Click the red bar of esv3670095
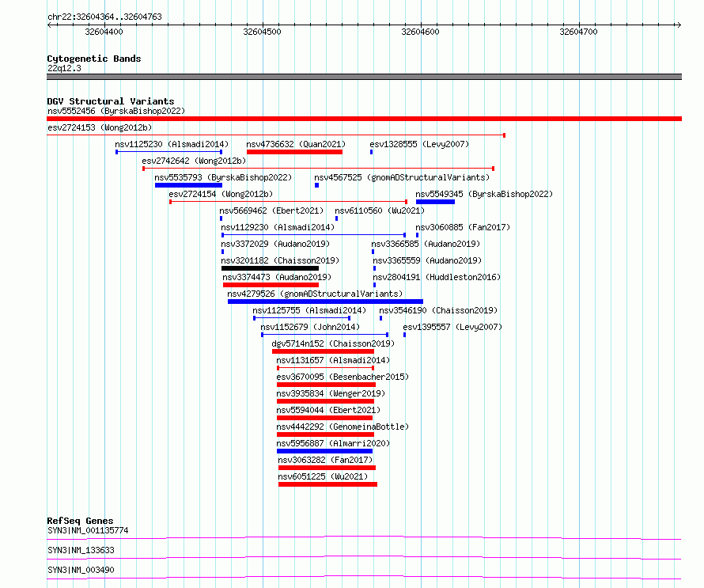Image resolution: width=704 pixels, height=588 pixels. [x=327, y=385]
